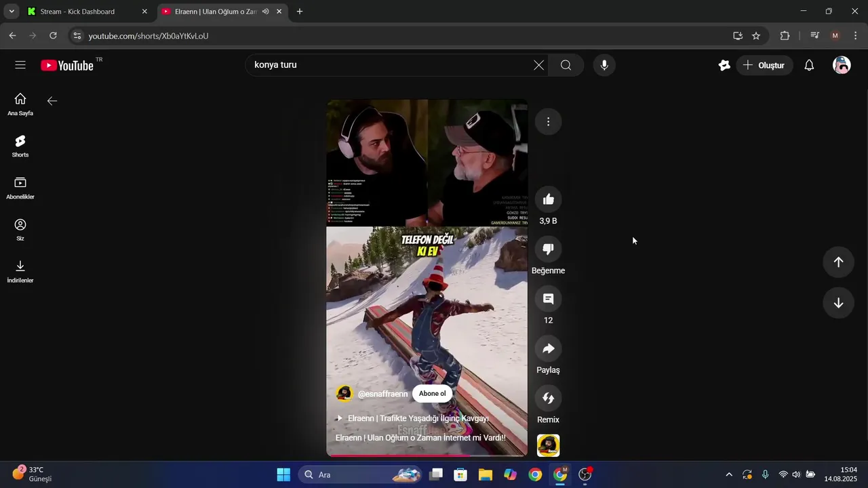The width and height of the screenshot is (868, 488).
Task: Click the address bar URL youtube.com/shorts
Action: pyautogui.click(x=149, y=36)
